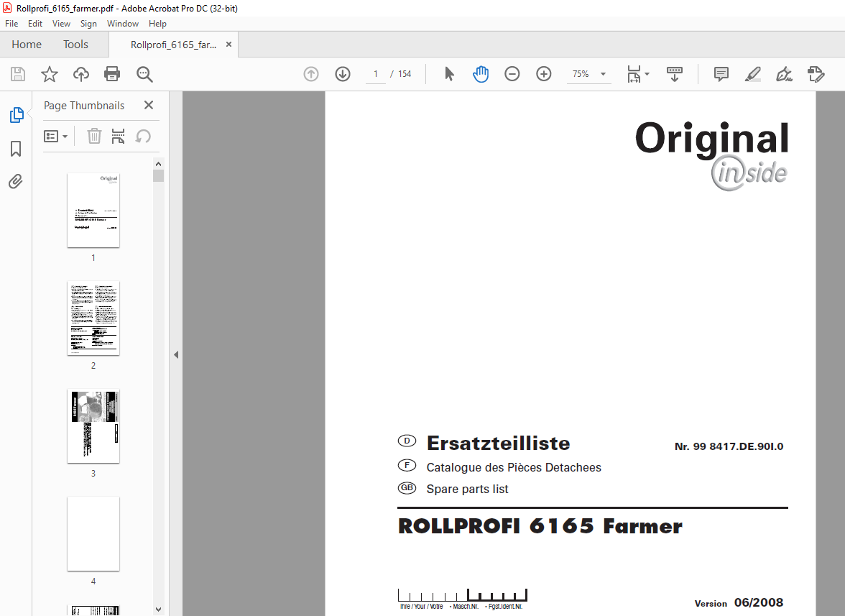Delete selected pages with trash icon
The height and width of the screenshot is (616, 845).
pyautogui.click(x=94, y=137)
